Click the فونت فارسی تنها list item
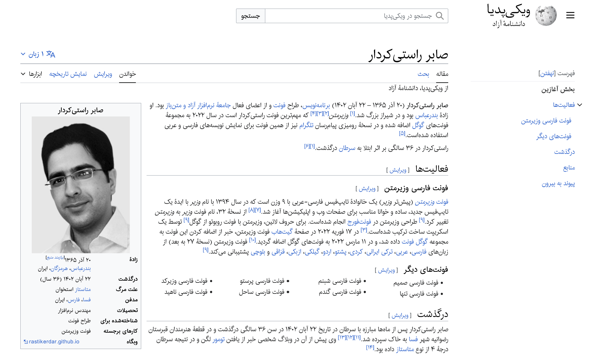 coord(419,294)
